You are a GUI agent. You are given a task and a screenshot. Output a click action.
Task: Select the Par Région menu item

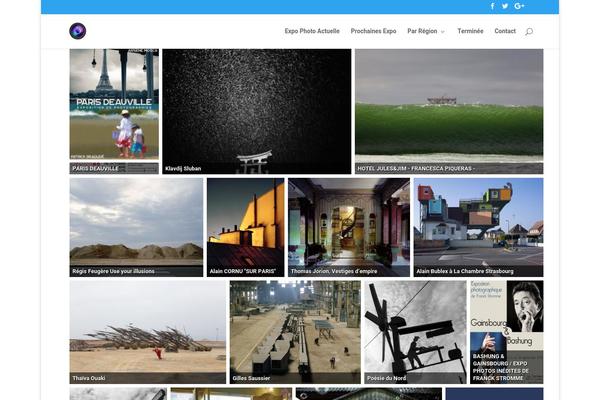coord(422,31)
